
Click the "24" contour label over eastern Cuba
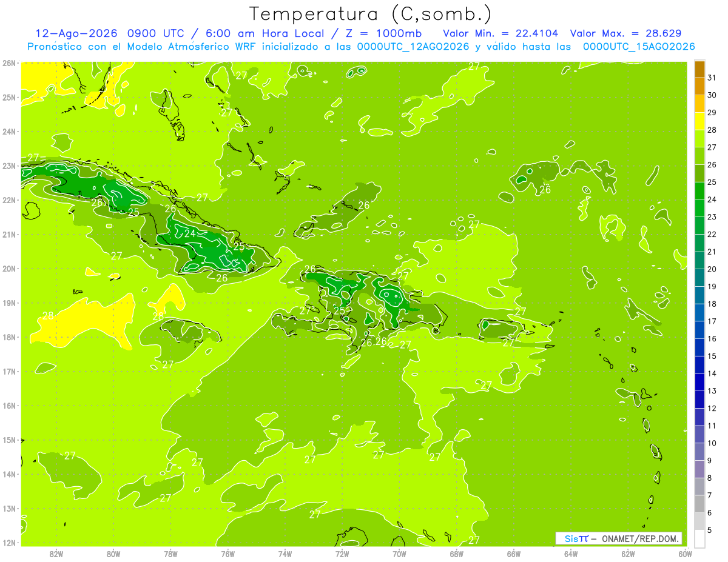click(190, 233)
